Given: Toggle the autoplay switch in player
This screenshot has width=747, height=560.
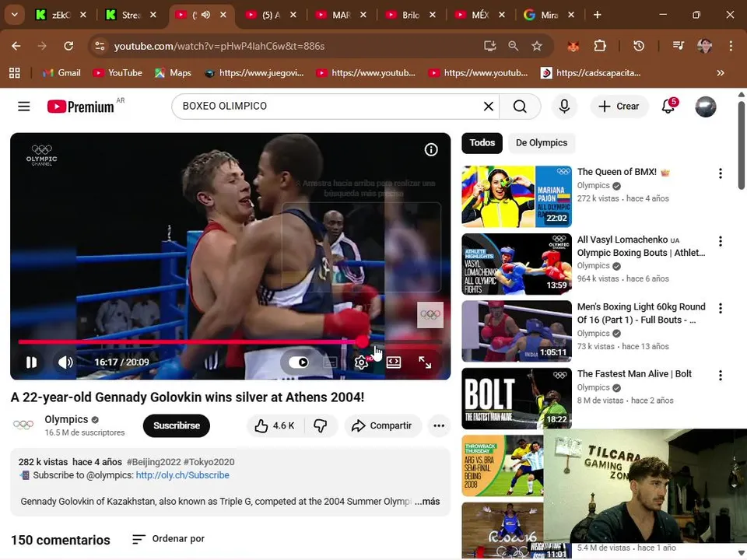Looking at the screenshot, I should tap(299, 362).
